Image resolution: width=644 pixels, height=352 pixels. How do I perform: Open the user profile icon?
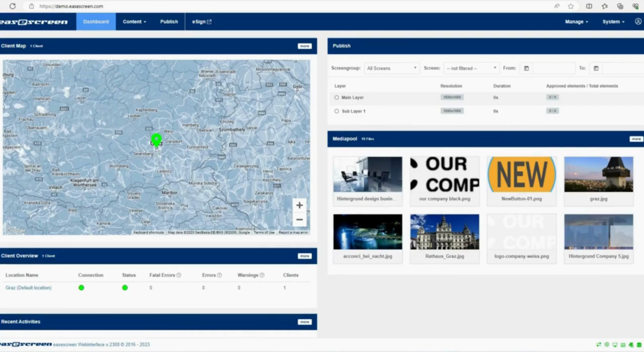pyautogui.click(x=638, y=21)
